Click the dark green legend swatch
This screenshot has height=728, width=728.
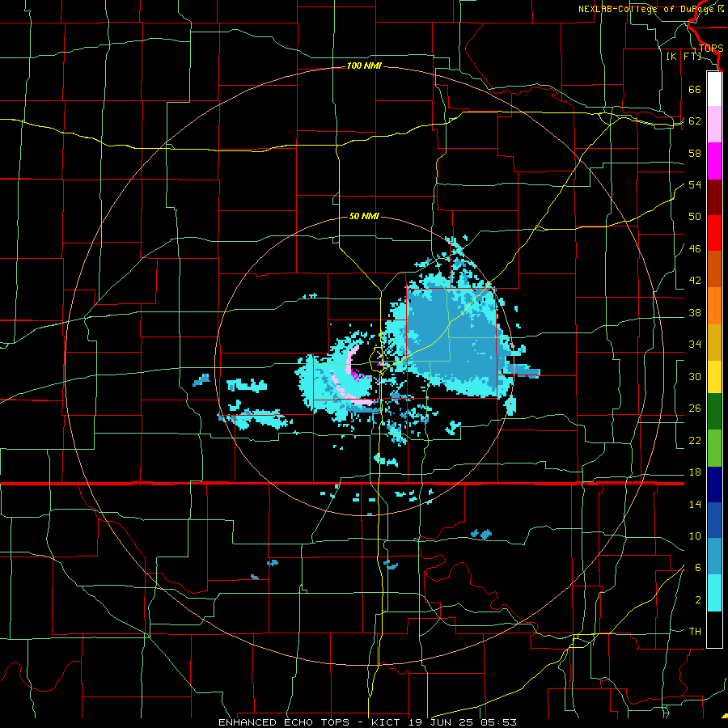point(714,412)
